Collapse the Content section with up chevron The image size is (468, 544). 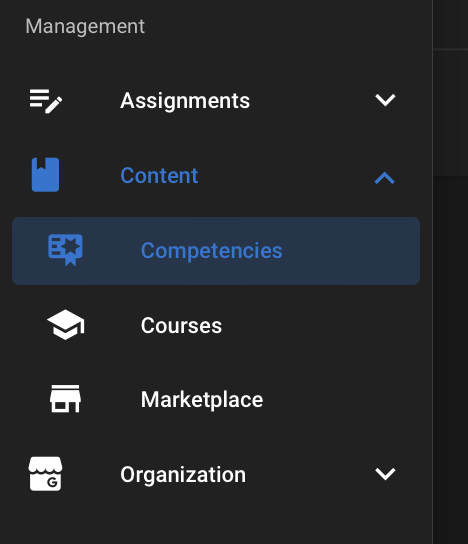[x=385, y=177]
